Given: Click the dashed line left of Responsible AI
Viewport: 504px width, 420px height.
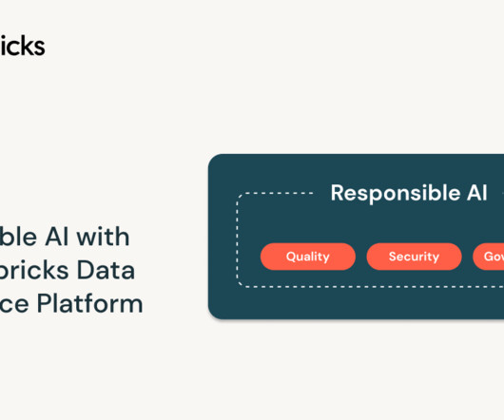Looking at the screenshot, I should click(x=279, y=193).
